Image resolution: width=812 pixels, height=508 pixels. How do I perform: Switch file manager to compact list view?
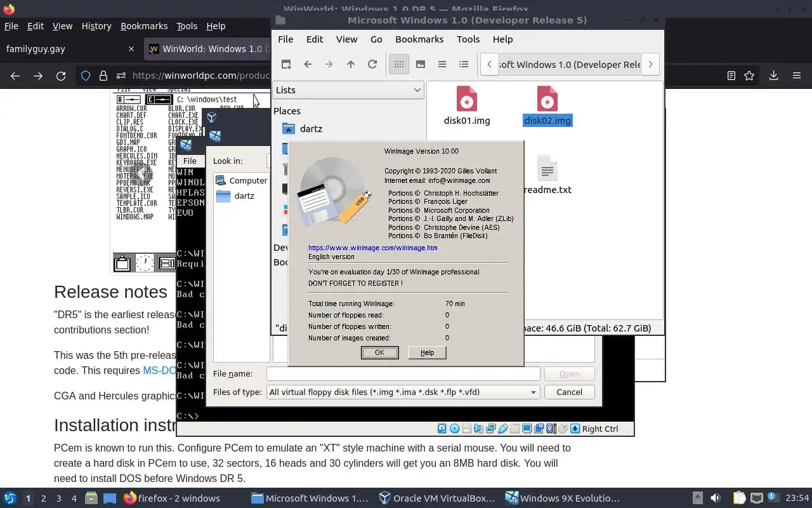coord(442,64)
